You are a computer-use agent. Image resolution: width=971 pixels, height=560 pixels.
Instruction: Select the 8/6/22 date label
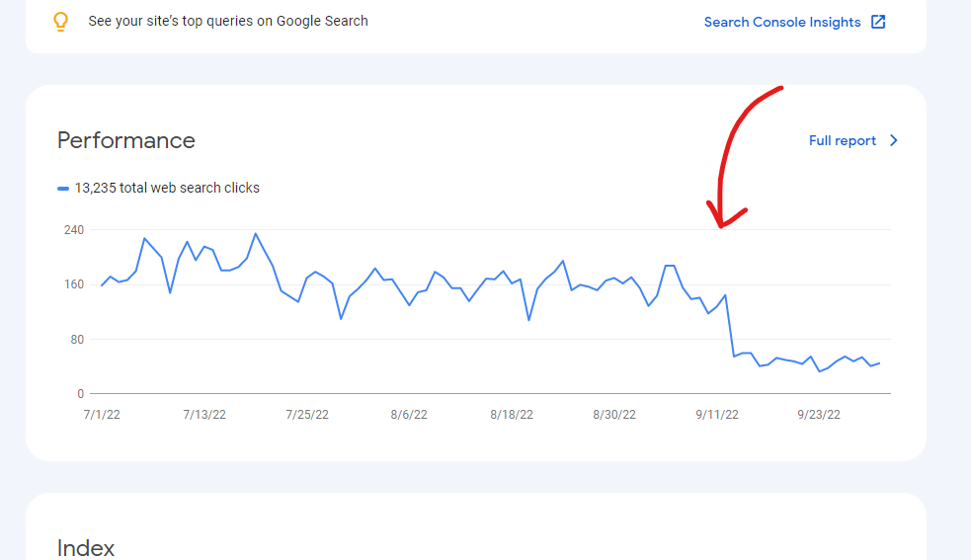pyautogui.click(x=409, y=415)
